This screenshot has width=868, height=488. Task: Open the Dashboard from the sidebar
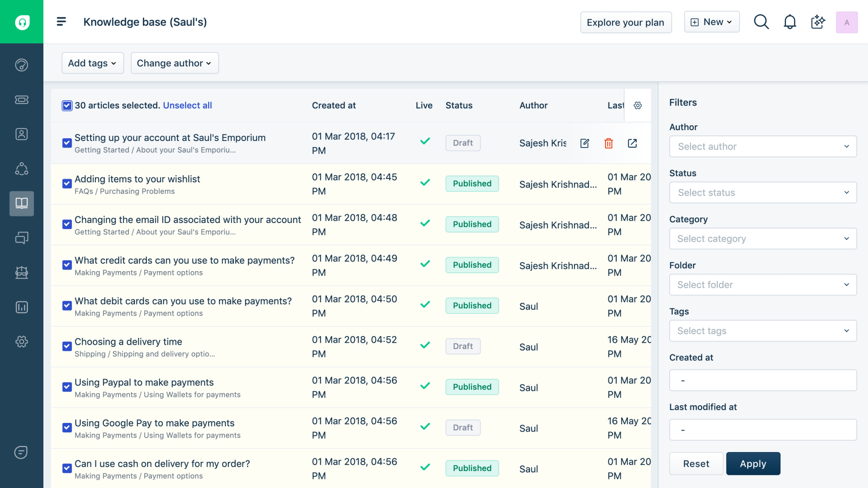(x=21, y=65)
